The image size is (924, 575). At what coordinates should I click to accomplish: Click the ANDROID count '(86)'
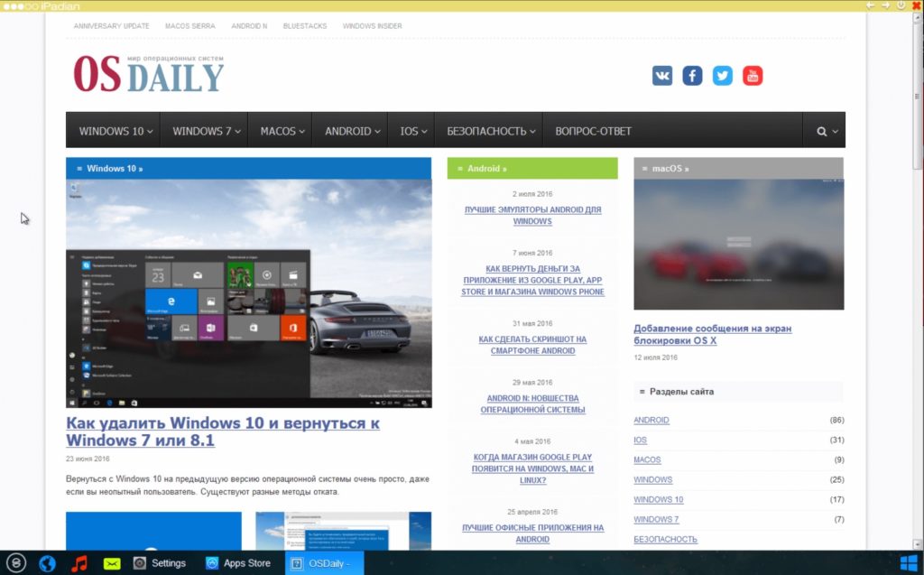click(836, 420)
